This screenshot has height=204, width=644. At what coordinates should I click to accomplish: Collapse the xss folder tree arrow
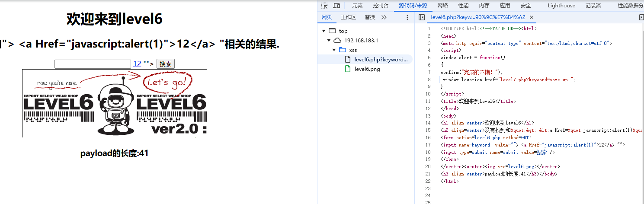tap(334, 50)
